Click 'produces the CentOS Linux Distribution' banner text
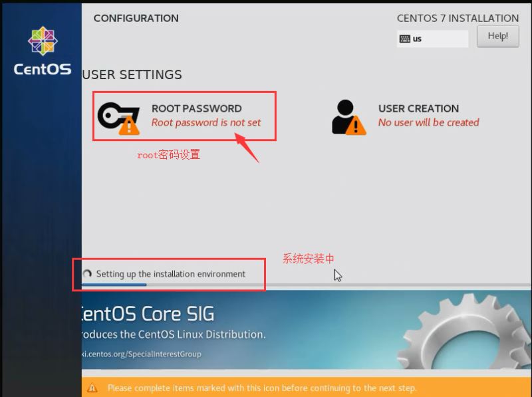 coord(174,334)
